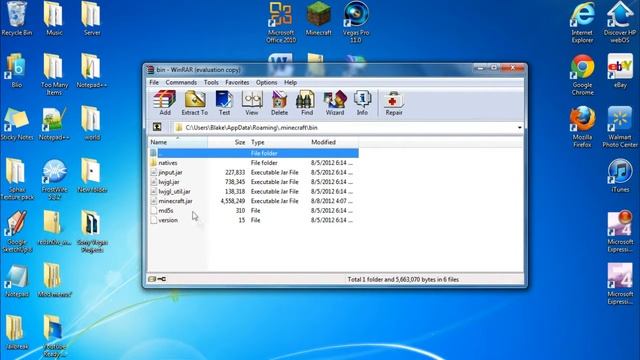
Task: Open the Commands menu
Action: pyautogui.click(x=181, y=82)
